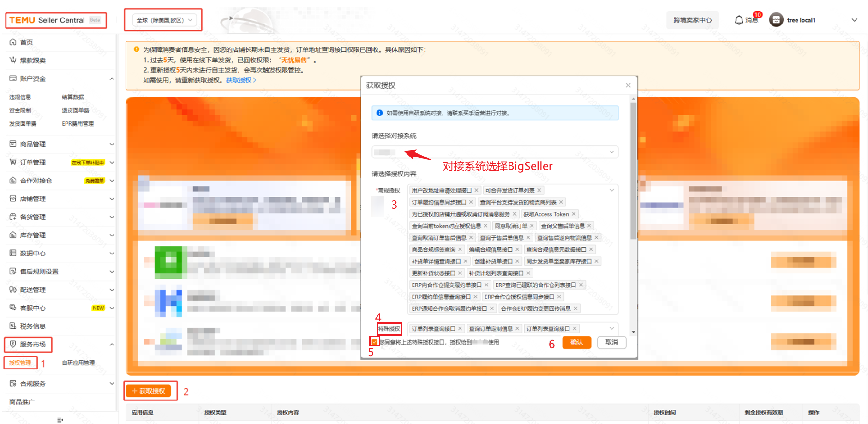Click the 税务信息 sidebar icon
The height and width of the screenshot is (424, 868).
pyautogui.click(x=13, y=326)
